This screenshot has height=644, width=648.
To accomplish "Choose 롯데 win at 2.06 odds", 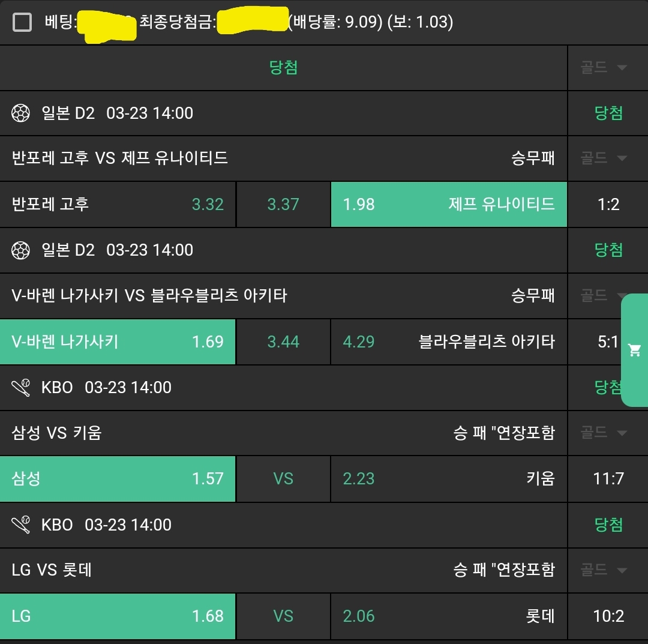I will point(449,616).
